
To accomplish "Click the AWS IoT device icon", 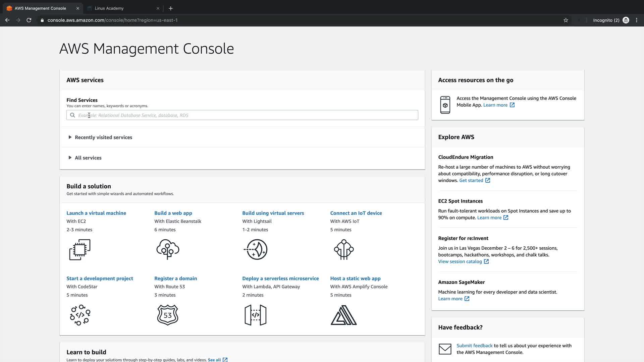I will pos(343,249).
